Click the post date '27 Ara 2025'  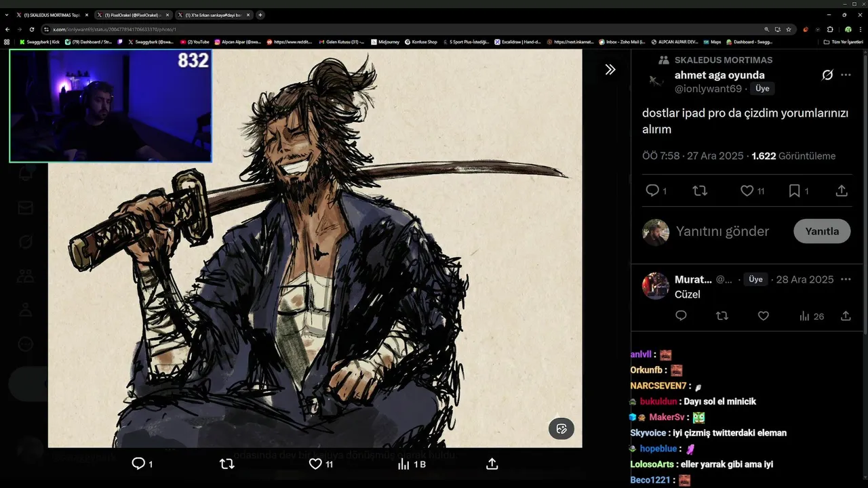click(x=715, y=156)
